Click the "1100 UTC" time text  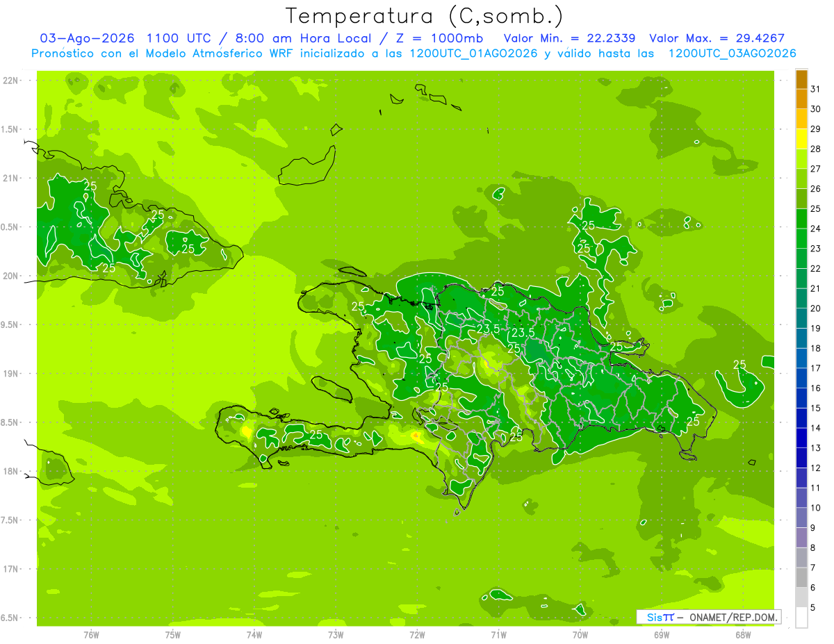180,38
